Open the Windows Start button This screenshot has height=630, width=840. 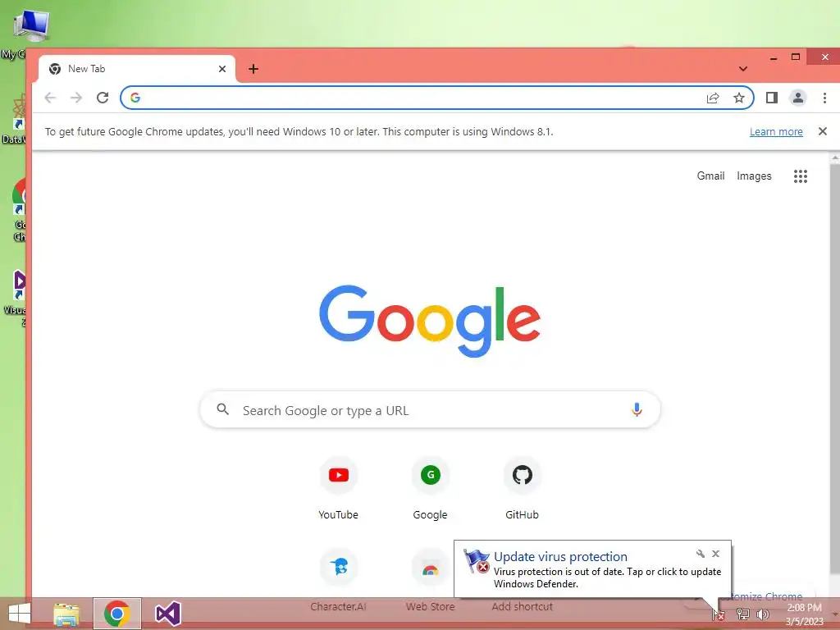20,614
